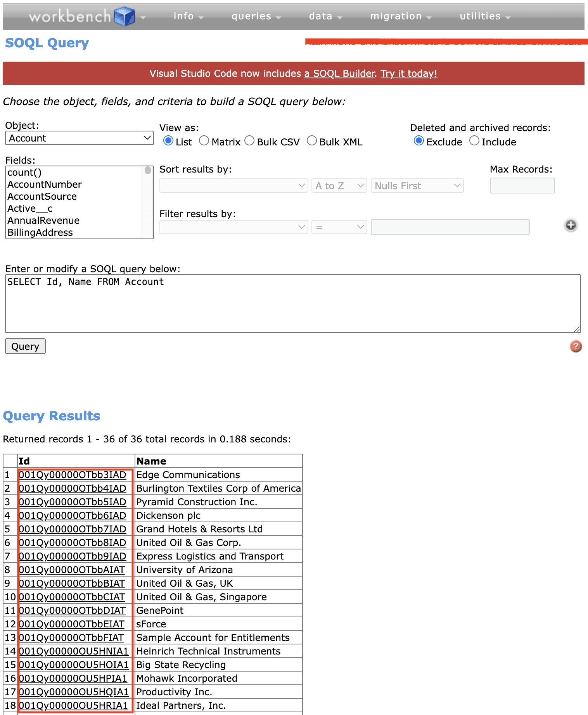Open the SOQL Builder link
The width and height of the screenshot is (588, 715).
tap(340, 73)
